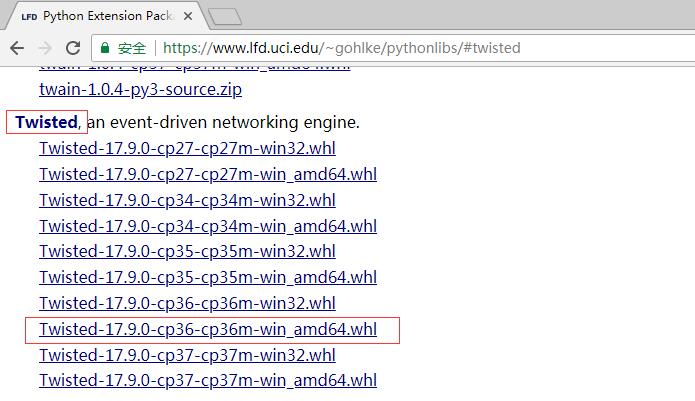This screenshot has width=695, height=401.
Task: Download Twisted-17.9.0-cp36-cp36m-win_amd64.whl
Action: [208, 329]
